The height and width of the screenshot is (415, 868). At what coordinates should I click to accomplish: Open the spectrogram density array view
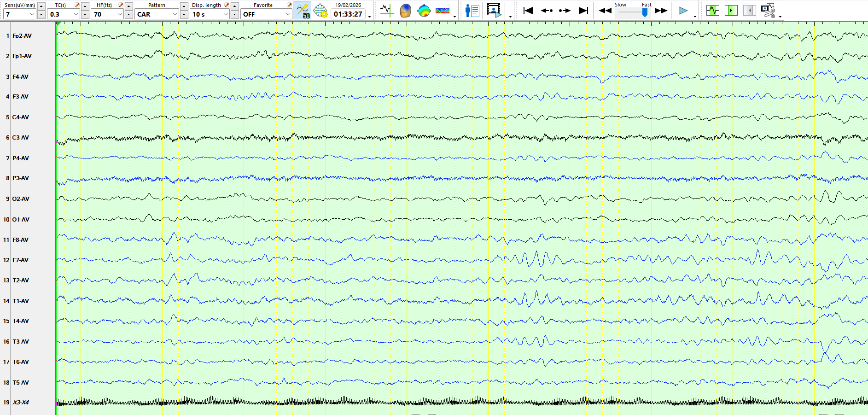(x=443, y=10)
